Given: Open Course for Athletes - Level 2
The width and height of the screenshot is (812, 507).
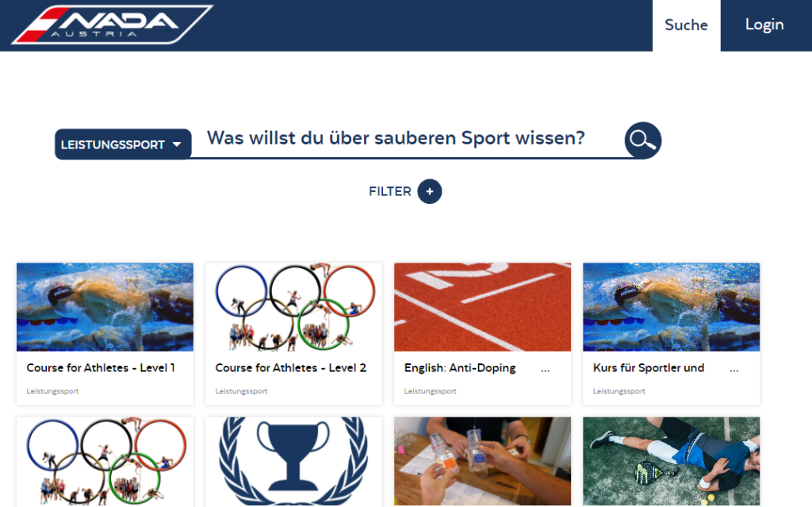Looking at the screenshot, I should point(290,368).
